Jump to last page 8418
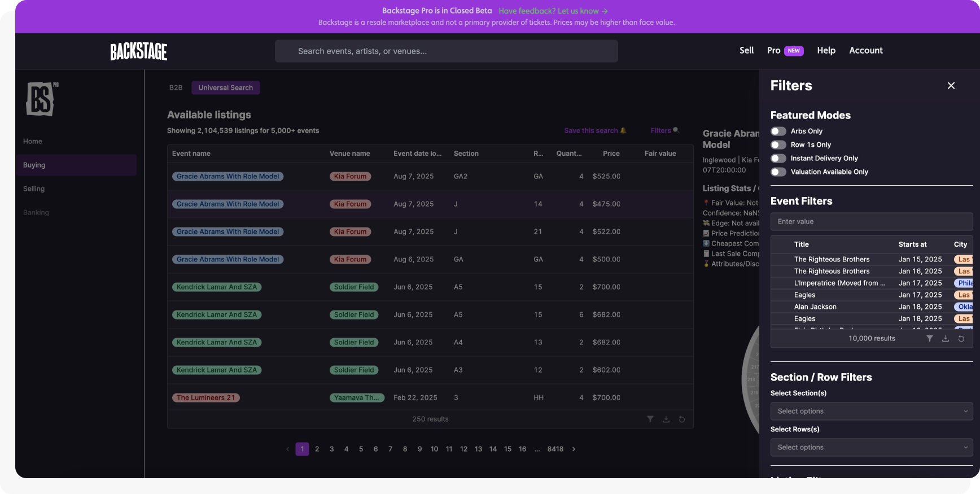The image size is (980, 494). pos(555,449)
